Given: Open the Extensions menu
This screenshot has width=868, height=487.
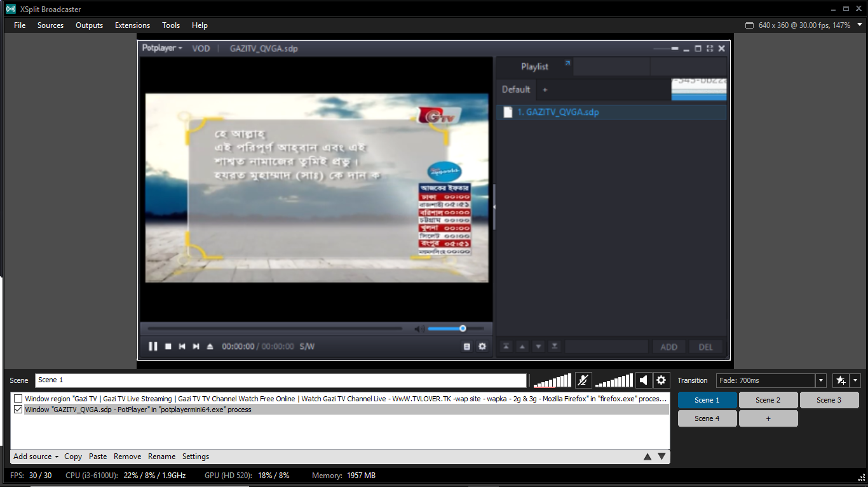Looking at the screenshot, I should click(132, 25).
